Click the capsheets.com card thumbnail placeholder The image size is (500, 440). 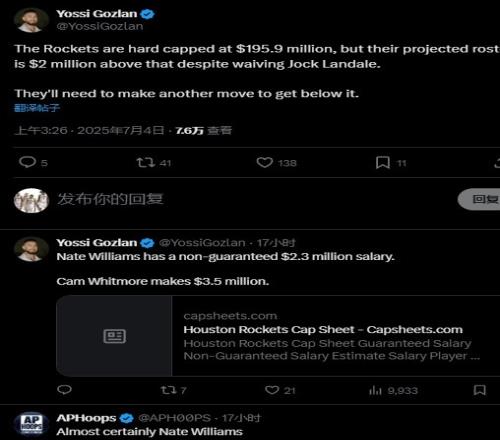point(114,336)
